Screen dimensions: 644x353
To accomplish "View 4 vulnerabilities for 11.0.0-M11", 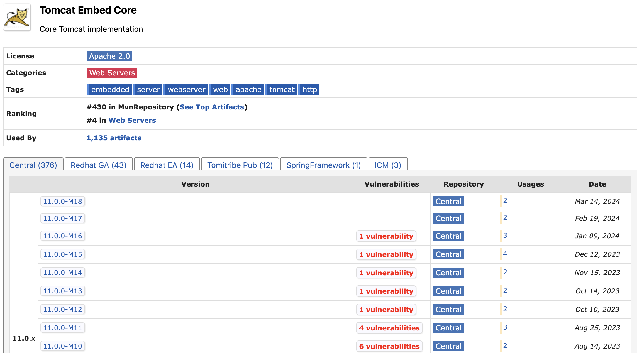I will [x=389, y=328].
